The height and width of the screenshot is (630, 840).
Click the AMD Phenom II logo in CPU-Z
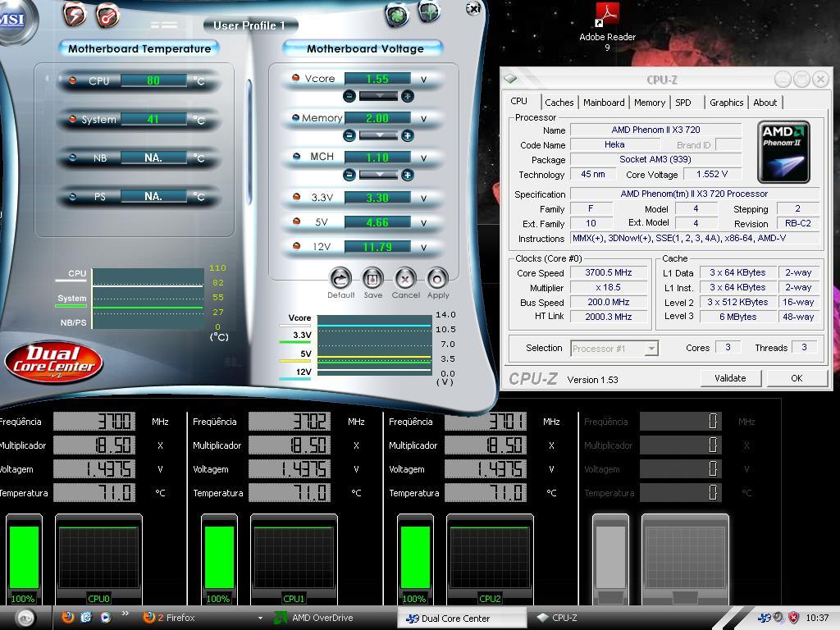pos(783,152)
